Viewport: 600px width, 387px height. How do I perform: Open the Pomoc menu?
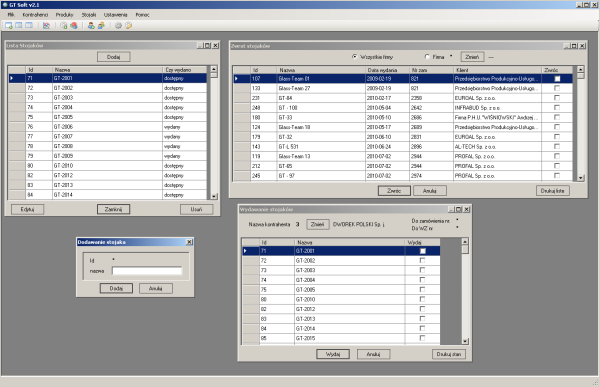click(142, 15)
